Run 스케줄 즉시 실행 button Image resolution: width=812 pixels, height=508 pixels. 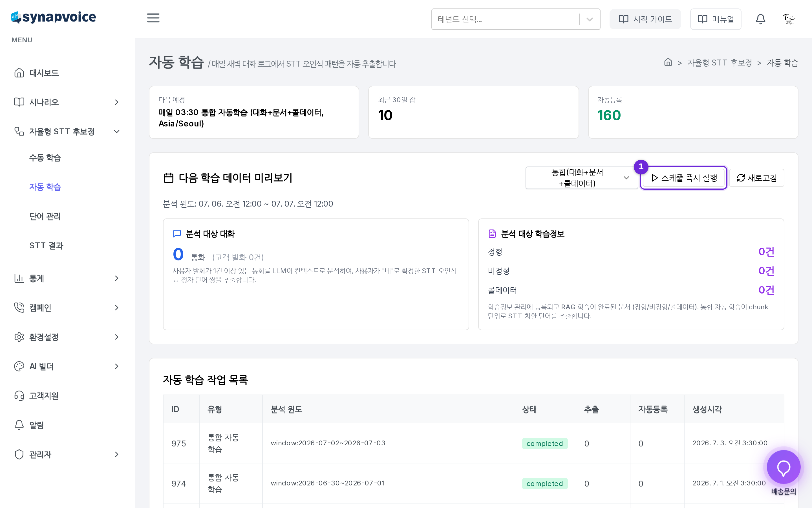click(683, 178)
